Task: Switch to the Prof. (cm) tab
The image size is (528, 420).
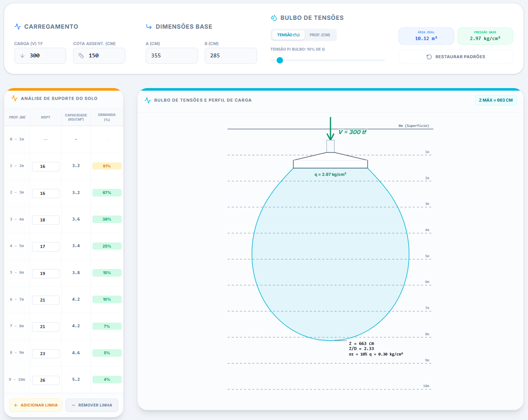Action: pos(320,35)
